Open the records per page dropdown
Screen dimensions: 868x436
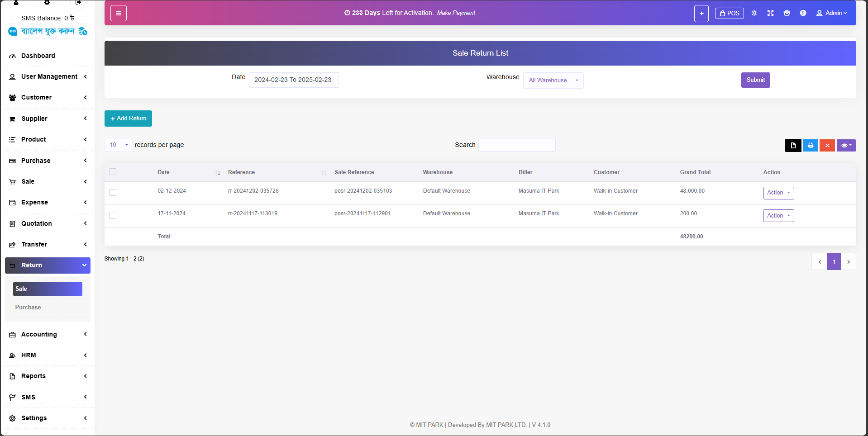(x=119, y=145)
